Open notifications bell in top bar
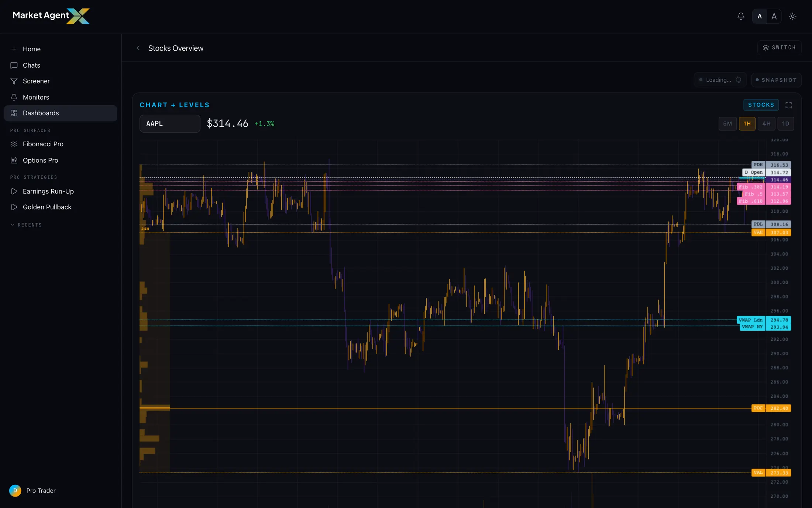Image resolution: width=812 pixels, height=508 pixels. click(741, 16)
